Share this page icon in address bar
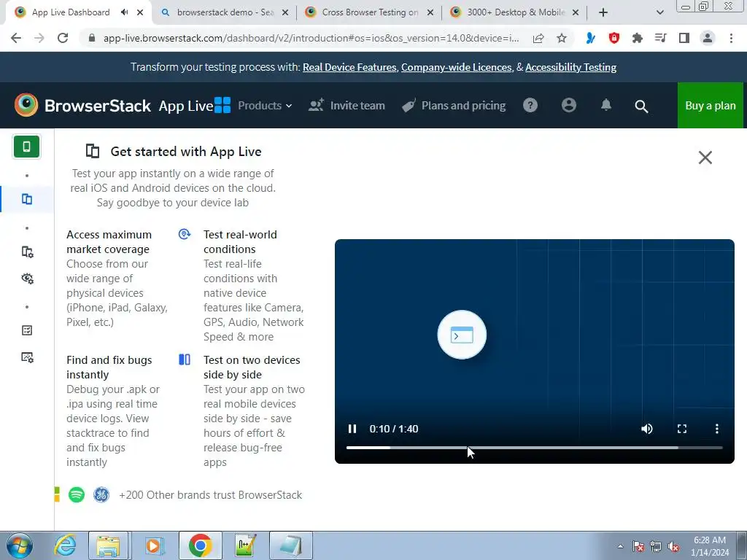 (x=538, y=38)
